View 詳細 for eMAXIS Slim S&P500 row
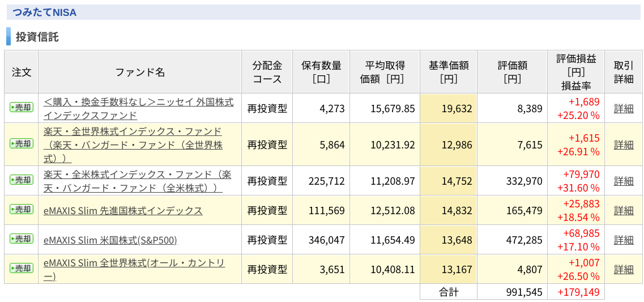 click(x=624, y=240)
